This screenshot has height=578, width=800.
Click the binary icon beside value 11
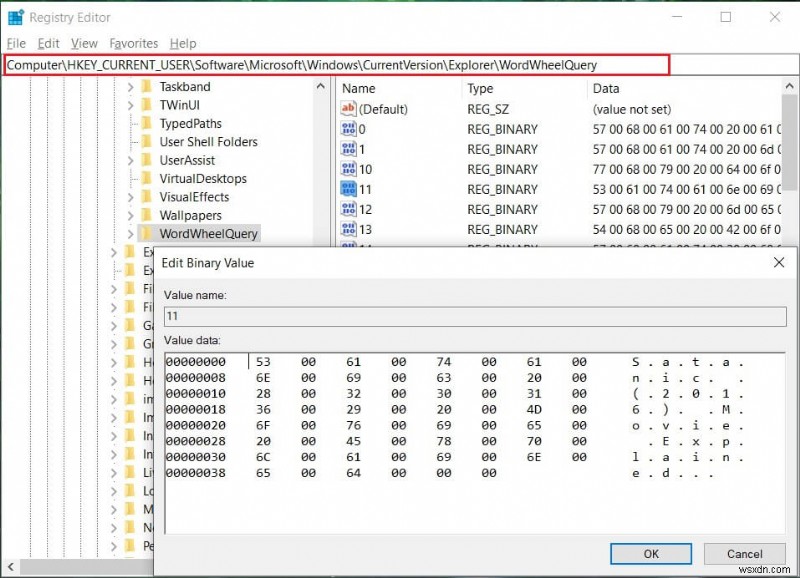(350, 190)
